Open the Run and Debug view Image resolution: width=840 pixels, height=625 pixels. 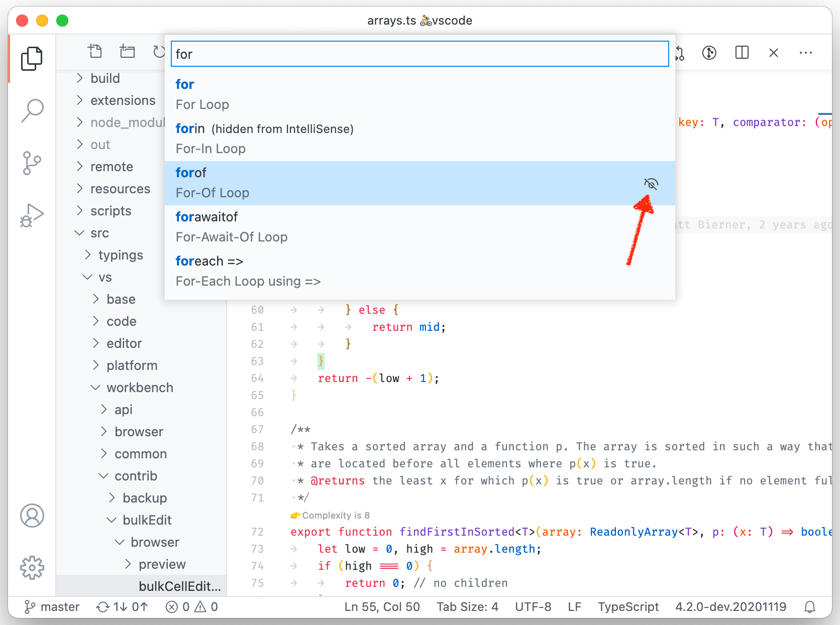[x=32, y=215]
